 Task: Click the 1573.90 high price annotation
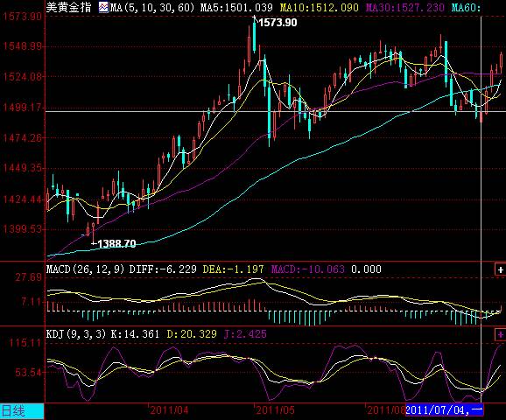click(278, 23)
